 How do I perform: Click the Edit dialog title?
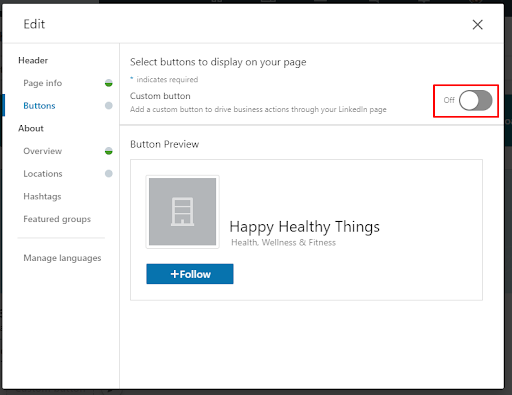[x=34, y=24]
